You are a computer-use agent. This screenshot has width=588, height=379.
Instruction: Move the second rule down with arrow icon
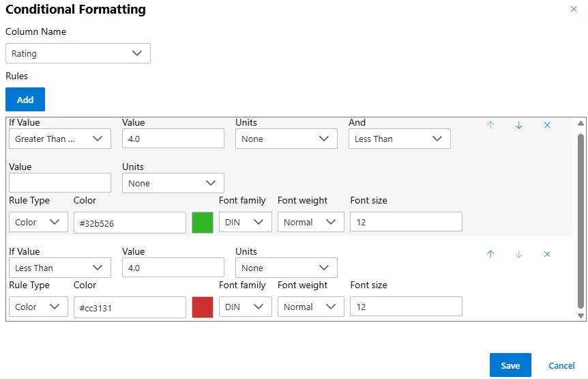coord(518,254)
